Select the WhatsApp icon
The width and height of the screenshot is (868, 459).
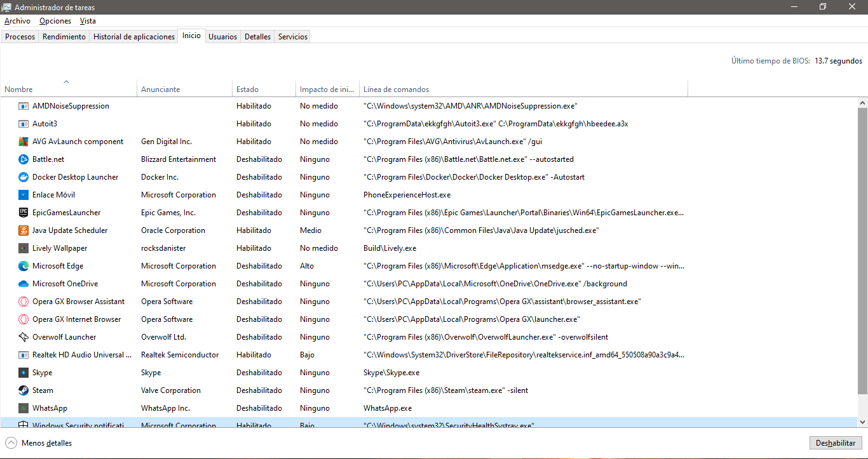pos(24,408)
